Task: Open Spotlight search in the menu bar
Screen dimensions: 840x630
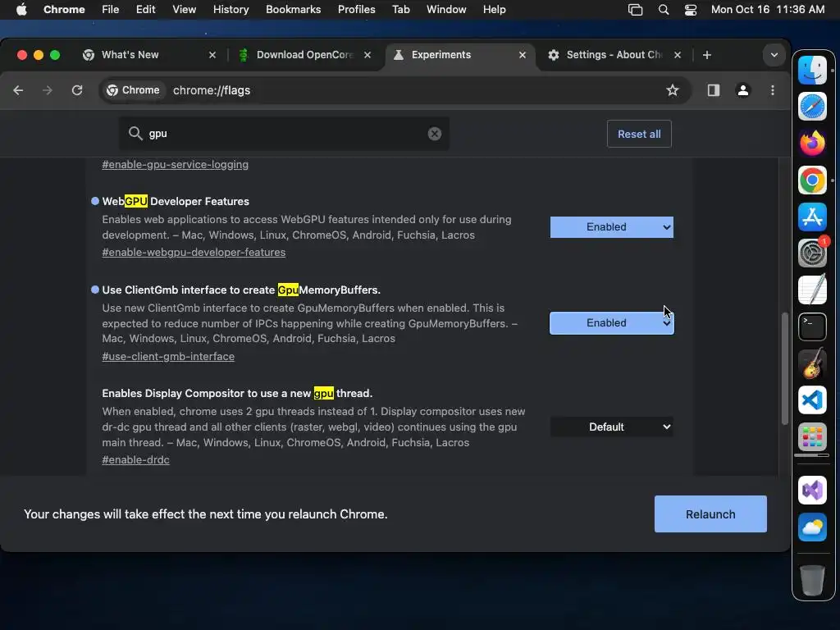Action: [663, 10]
